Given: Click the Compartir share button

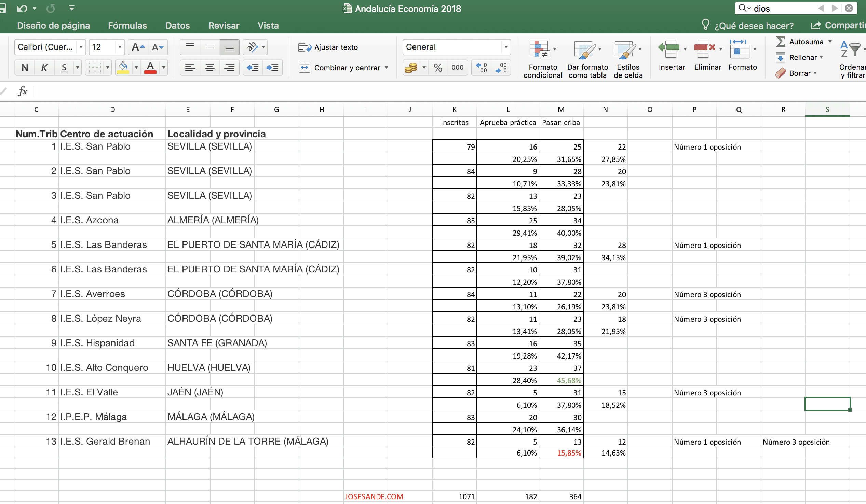Looking at the screenshot, I should (x=838, y=25).
